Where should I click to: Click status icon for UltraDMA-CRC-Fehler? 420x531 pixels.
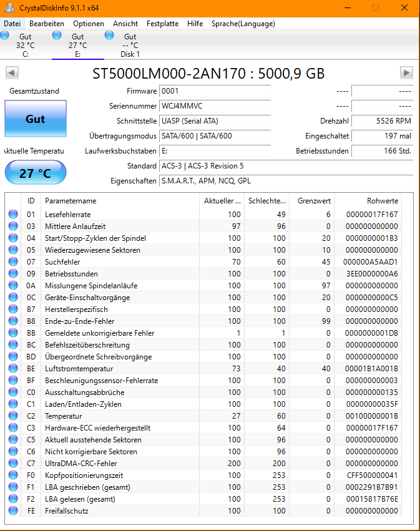[x=13, y=463]
